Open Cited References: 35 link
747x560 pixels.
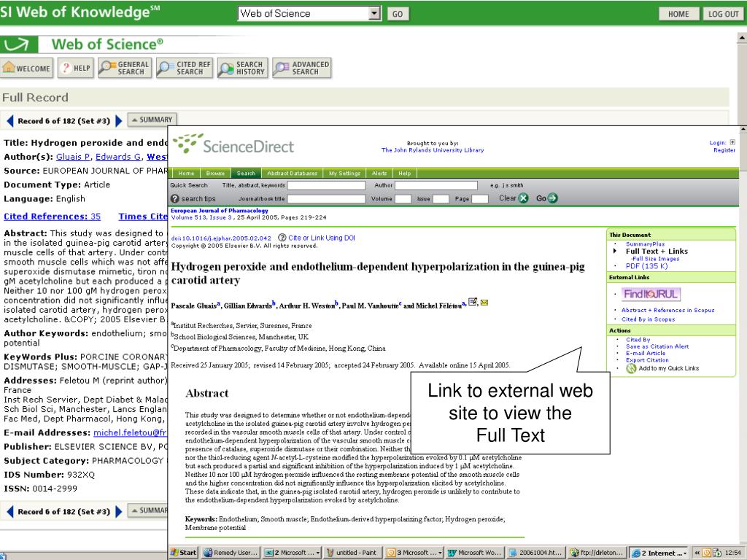tap(53, 216)
